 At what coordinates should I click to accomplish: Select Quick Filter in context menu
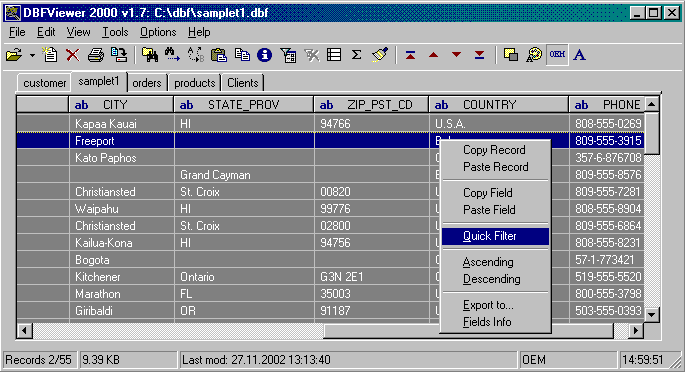[495, 236]
